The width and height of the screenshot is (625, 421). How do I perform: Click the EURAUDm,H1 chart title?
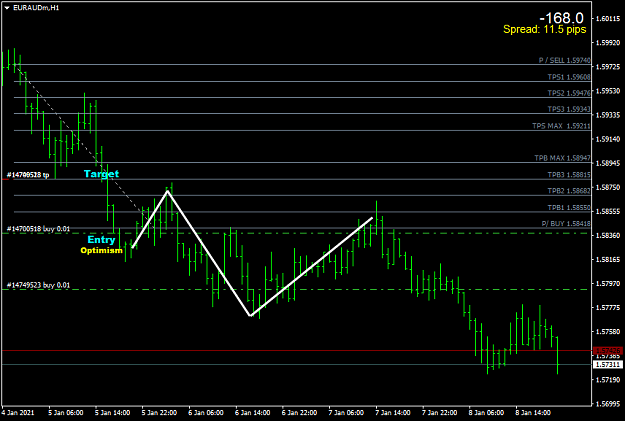pyautogui.click(x=36, y=8)
